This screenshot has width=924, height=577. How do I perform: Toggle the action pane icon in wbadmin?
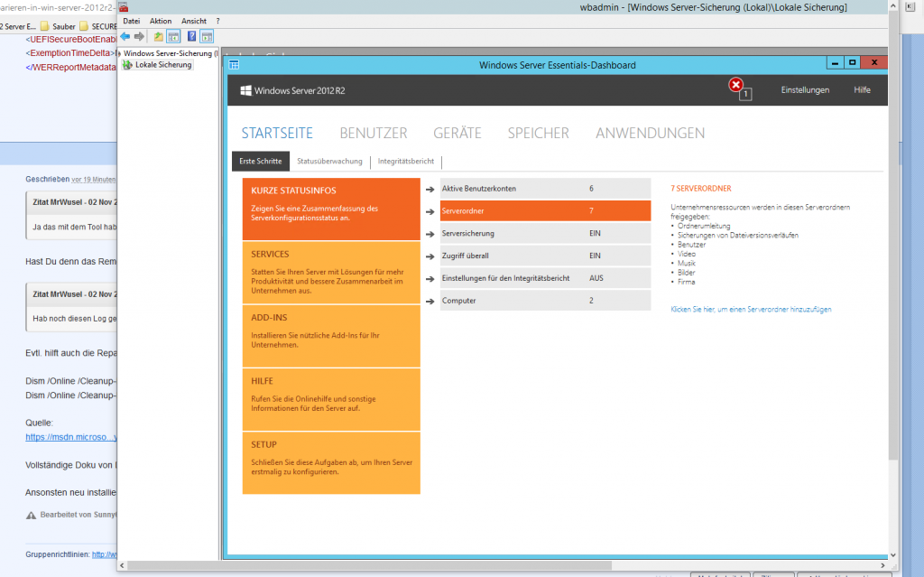pyautogui.click(x=207, y=37)
